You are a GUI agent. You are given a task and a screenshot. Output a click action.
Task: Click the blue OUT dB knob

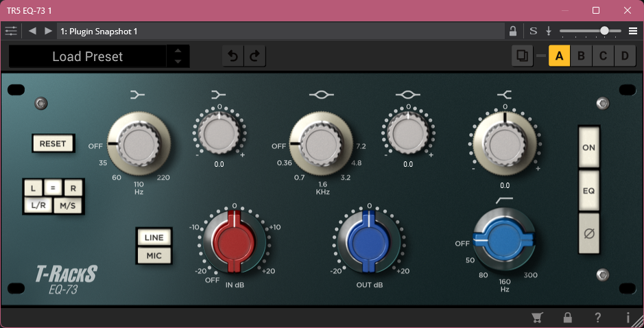click(369, 242)
